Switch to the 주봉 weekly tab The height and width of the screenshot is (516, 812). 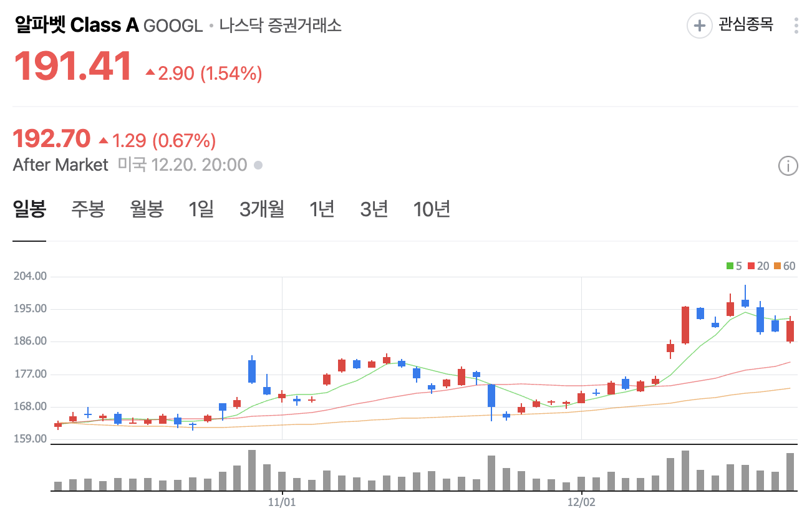pos(88,209)
